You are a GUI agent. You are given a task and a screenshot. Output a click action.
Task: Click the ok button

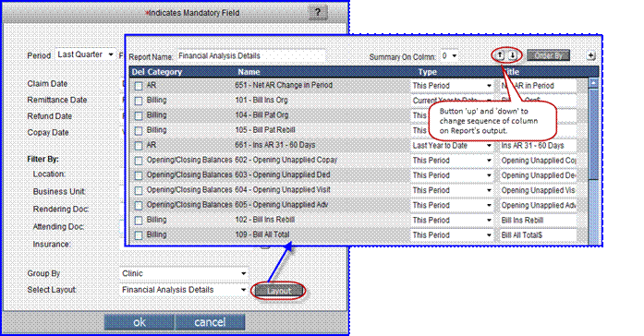140,322
